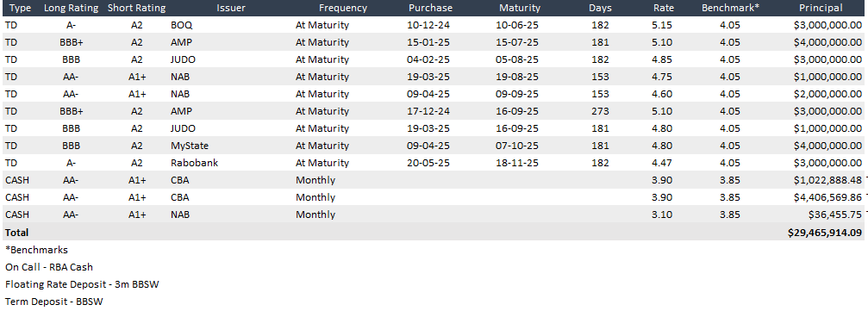Click the Floating Rate Deposit - 3m BBSW note

pos(83,284)
